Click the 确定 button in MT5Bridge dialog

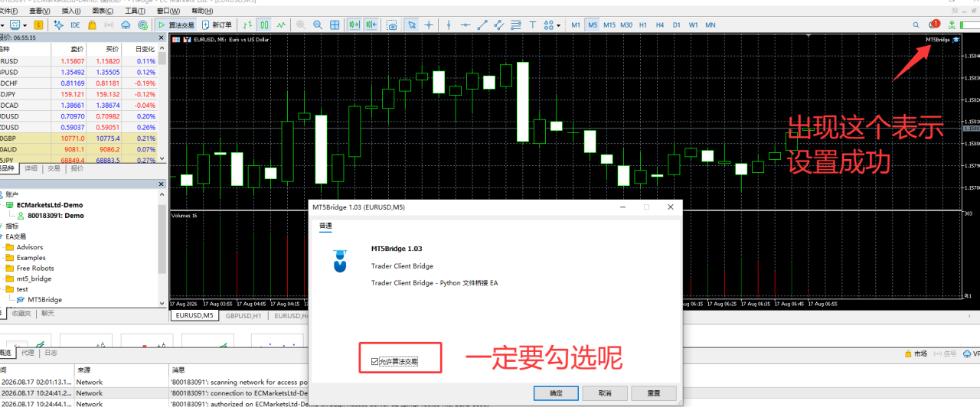[557, 393]
